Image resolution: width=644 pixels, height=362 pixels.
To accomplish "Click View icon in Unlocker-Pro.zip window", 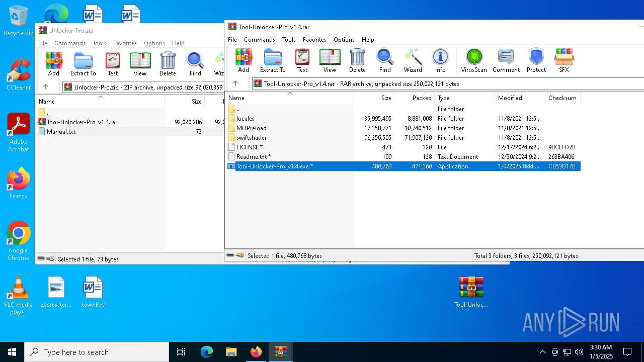I will pos(140,64).
